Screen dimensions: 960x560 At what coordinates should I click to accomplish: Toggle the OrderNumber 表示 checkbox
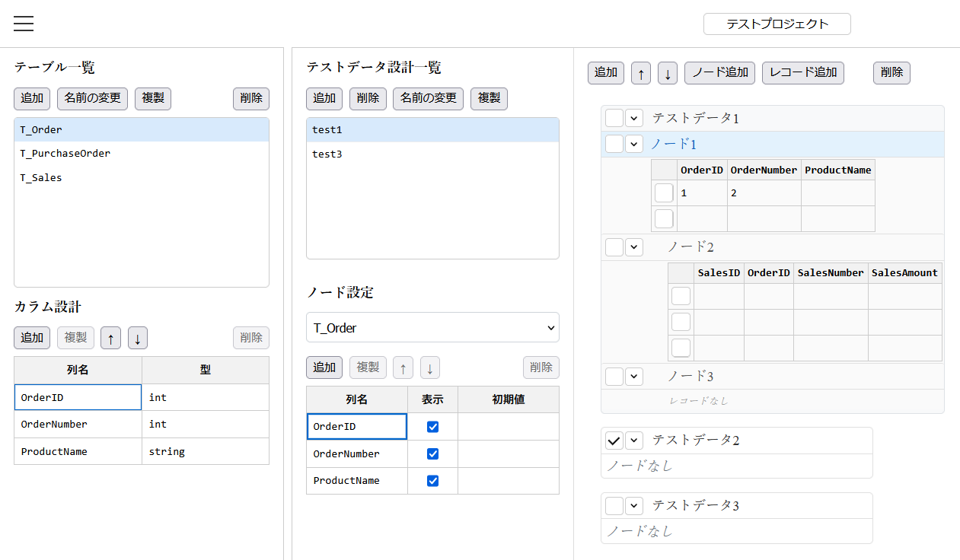point(433,454)
